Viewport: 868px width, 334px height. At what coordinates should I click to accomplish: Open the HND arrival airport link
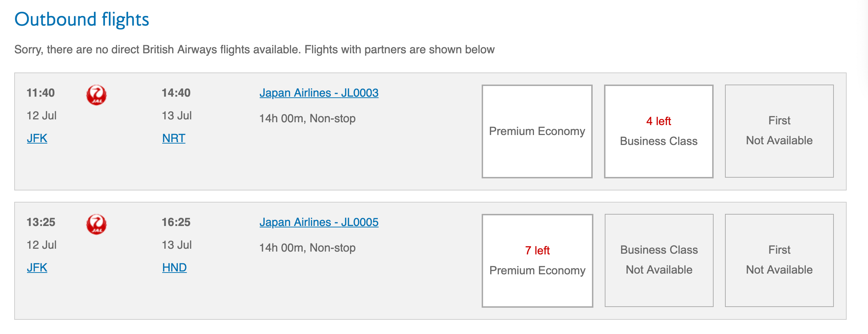point(174,268)
